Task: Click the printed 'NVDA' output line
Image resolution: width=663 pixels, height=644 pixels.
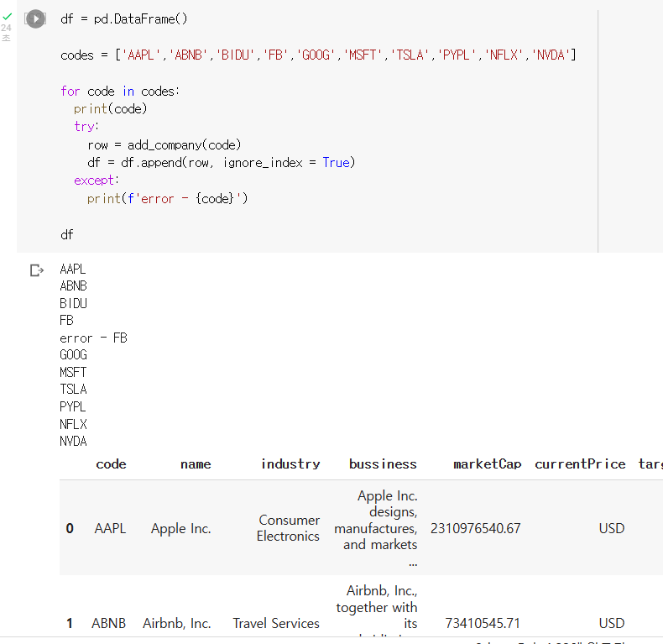Action: [x=73, y=442]
